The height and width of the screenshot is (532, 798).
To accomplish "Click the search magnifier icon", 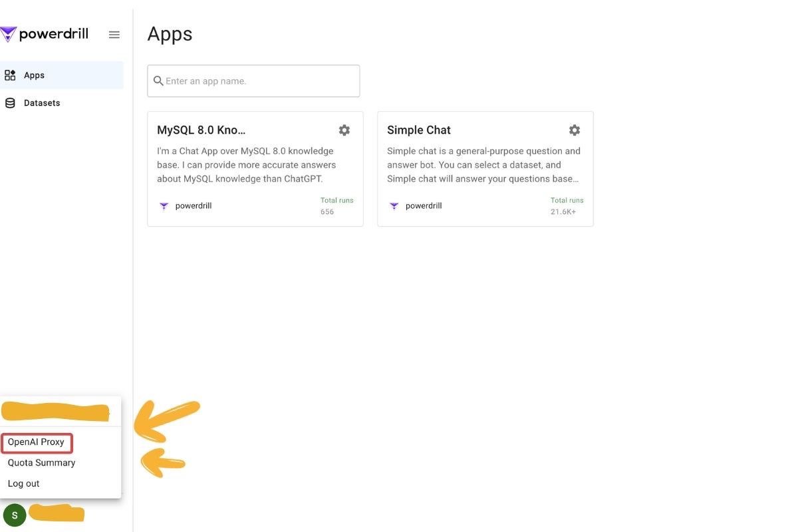I will pyautogui.click(x=158, y=81).
